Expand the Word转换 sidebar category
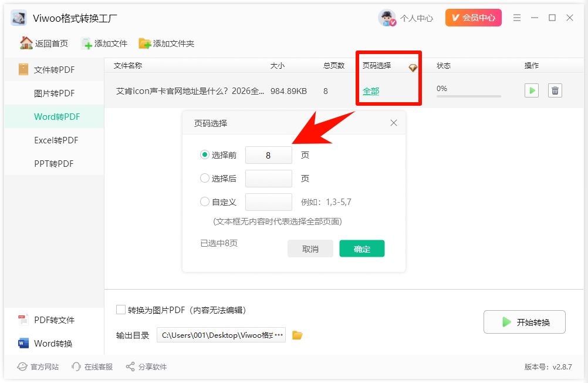Screen dimensions: 588x383 (x=54, y=343)
